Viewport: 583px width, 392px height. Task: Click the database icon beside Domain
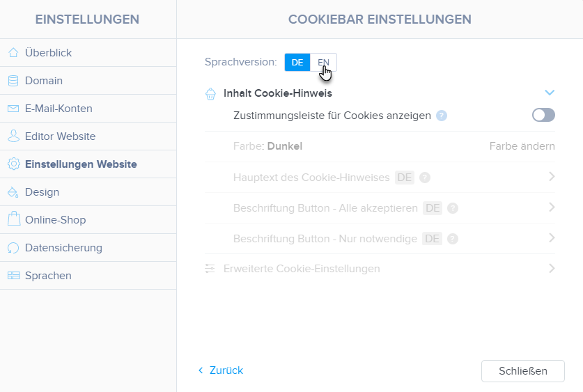pos(13,81)
